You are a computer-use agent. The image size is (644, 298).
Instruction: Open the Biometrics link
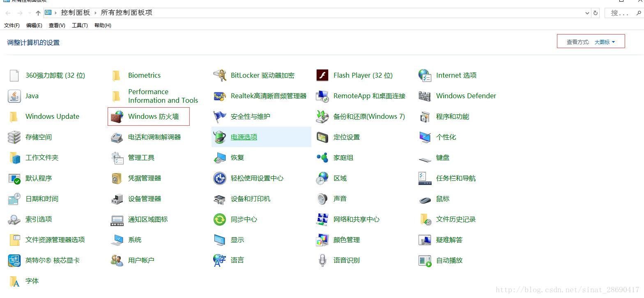pyautogui.click(x=144, y=75)
